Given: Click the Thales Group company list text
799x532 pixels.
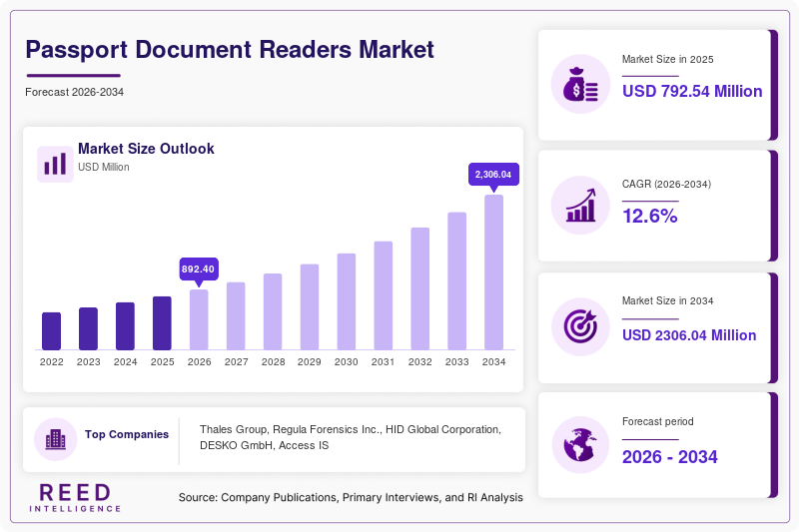Looking at the screenshot, I should coord(351,429).
